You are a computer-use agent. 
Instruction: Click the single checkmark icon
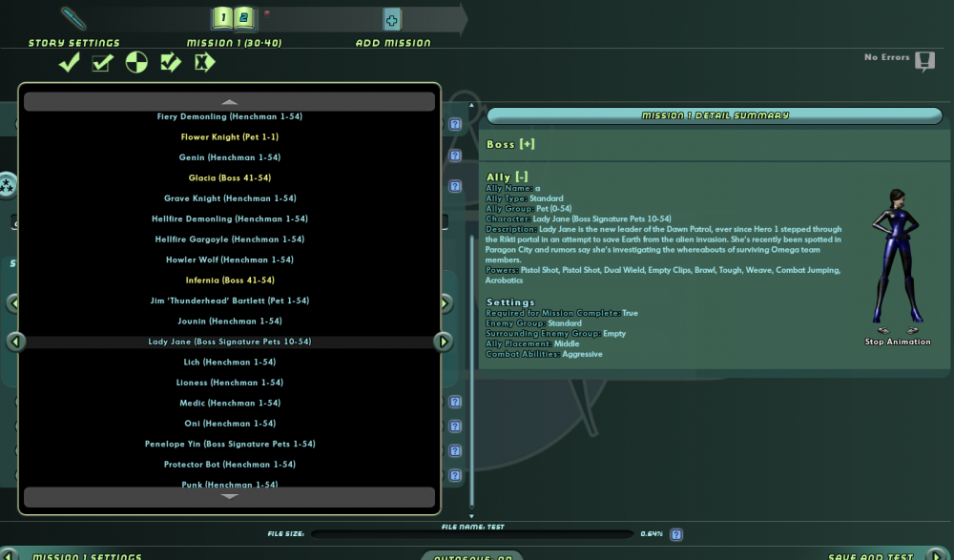(x=70, y=62)
